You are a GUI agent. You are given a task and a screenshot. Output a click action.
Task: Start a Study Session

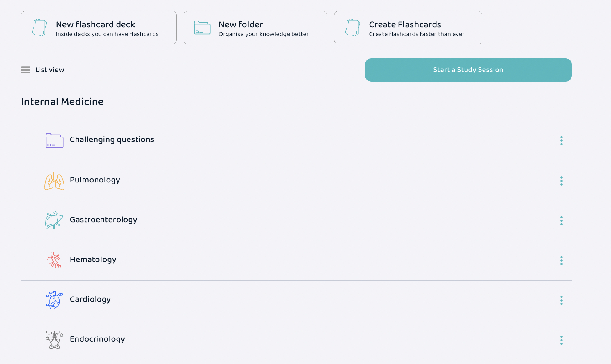click(468, 70)
